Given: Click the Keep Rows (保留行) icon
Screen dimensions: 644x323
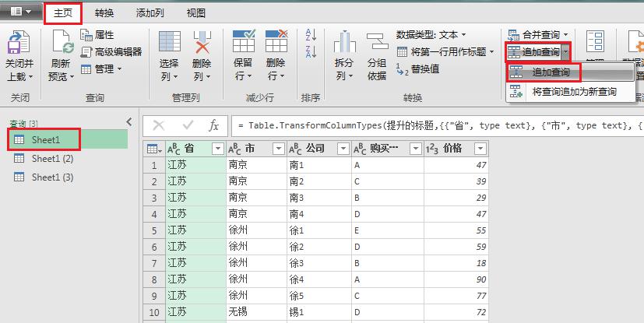Looking at the screenshot, I should 244,41.
